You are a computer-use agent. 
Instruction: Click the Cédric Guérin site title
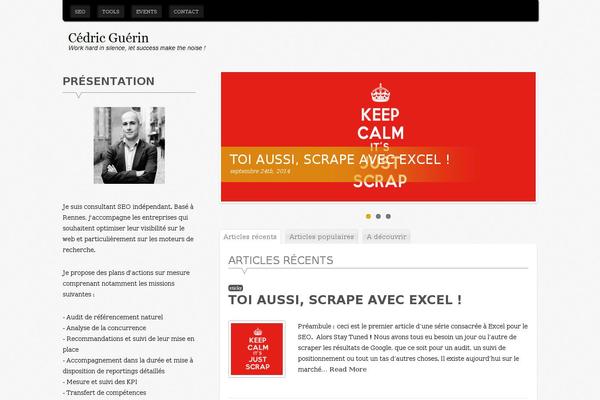(108, 38)
